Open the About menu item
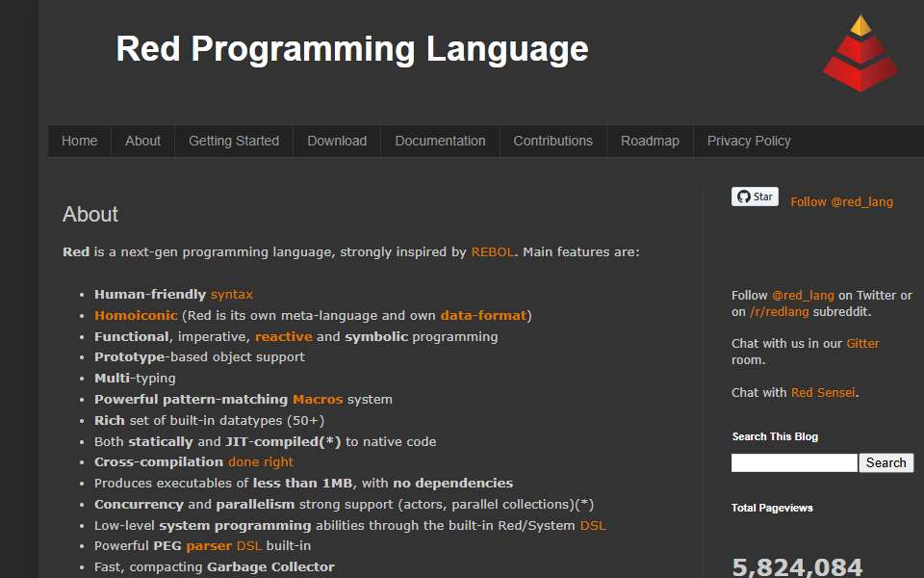Screen dimensions: 924x578 (x=142, y=141)
